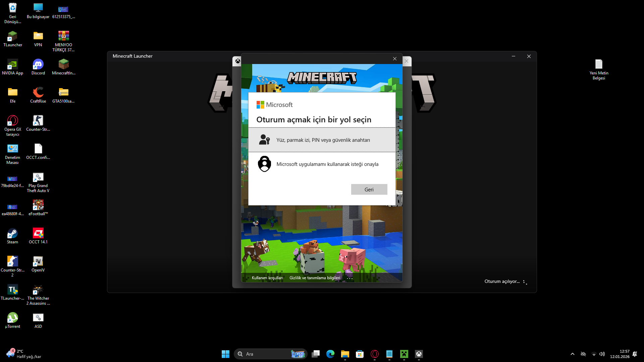Screen dimensions: 644x362
Task: Select Play Grand Theft Auto V icon
Action: tap(38, 182)
